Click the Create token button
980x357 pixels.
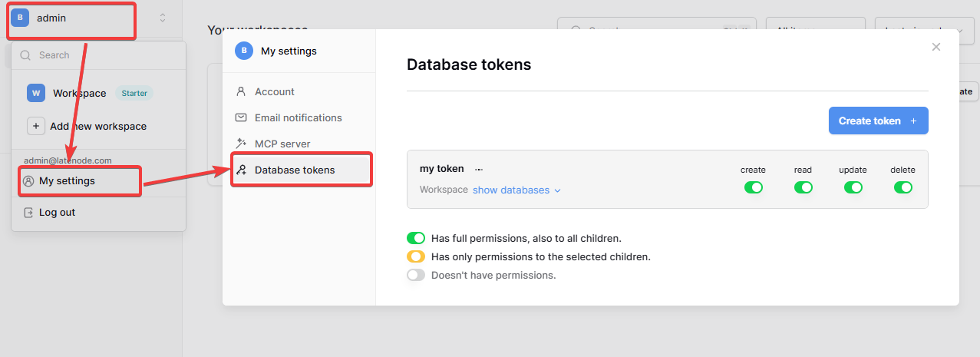click(879, 121)
